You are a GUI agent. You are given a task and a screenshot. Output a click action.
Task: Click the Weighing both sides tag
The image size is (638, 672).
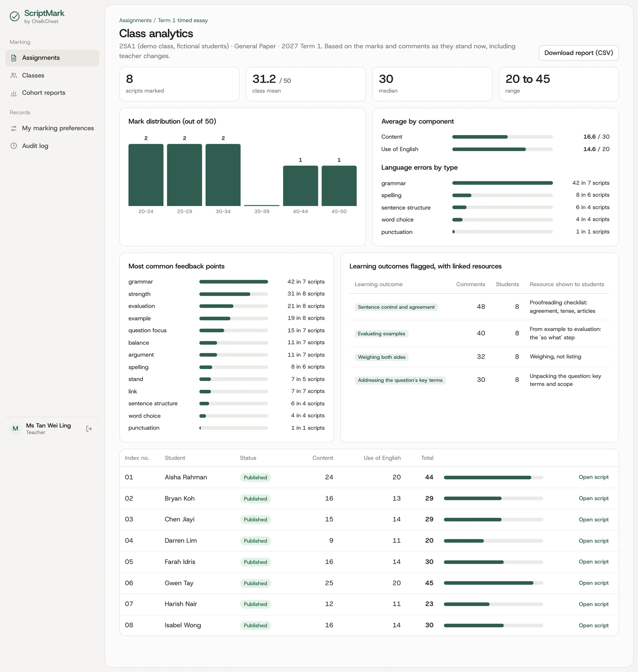click(381, 357)
